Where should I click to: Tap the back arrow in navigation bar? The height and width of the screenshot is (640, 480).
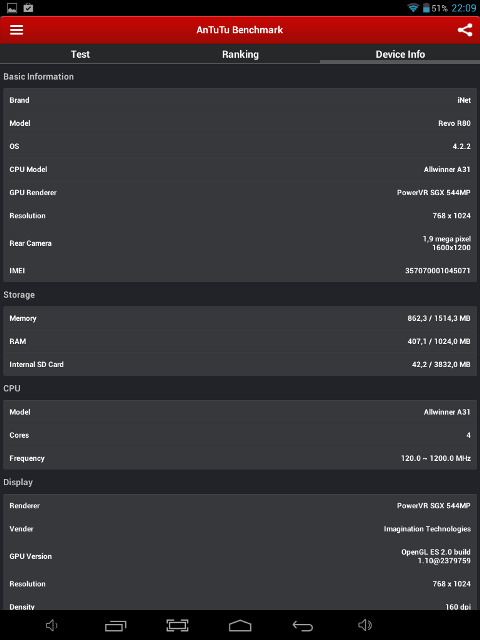[x=302, y=625]
